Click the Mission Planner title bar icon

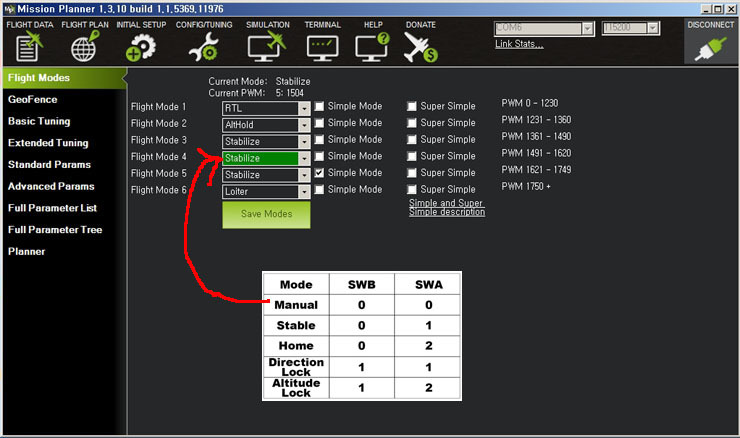(x=9, y=9)
